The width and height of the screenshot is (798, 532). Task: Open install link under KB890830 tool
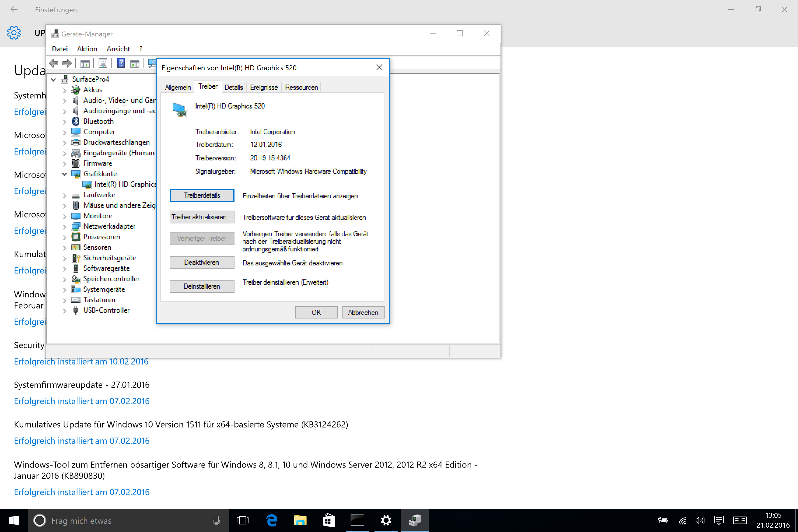click(82, 492)
